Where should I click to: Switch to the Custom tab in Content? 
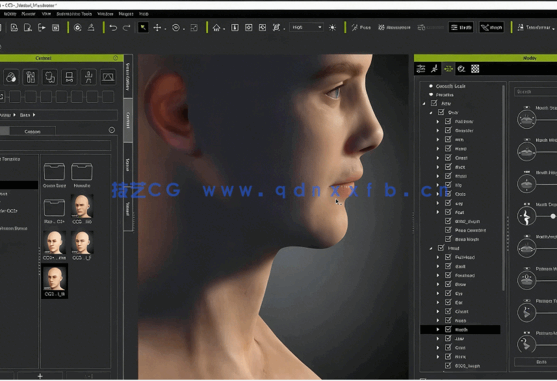pyautogui.click(x=32, y=131)
